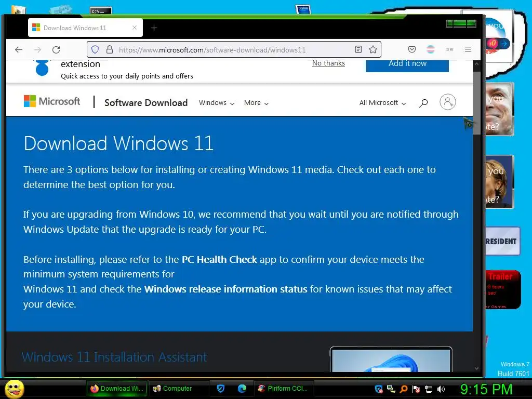Click the vertical scrollbar thumb

tap(477, 103)
